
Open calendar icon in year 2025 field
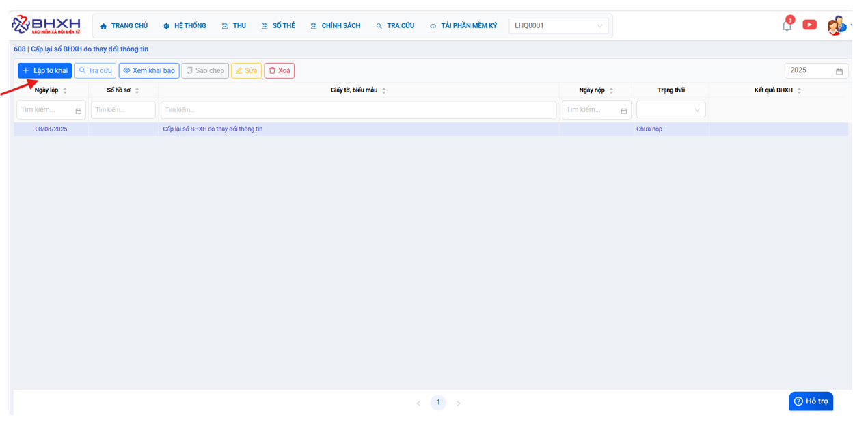coord(839,71)
